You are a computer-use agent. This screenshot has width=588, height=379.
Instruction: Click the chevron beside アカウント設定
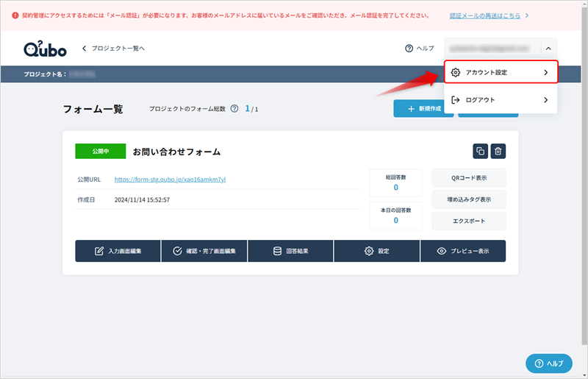tap(545, 72)
